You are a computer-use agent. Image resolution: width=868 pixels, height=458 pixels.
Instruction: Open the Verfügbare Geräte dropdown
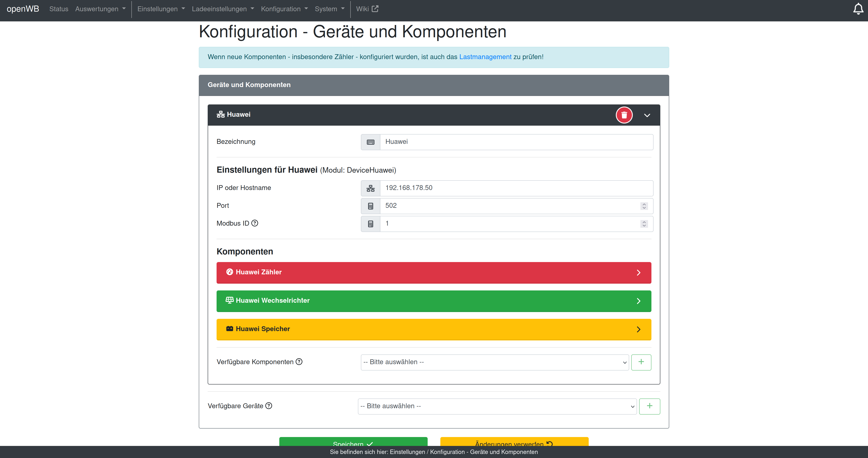click(497, 406)
